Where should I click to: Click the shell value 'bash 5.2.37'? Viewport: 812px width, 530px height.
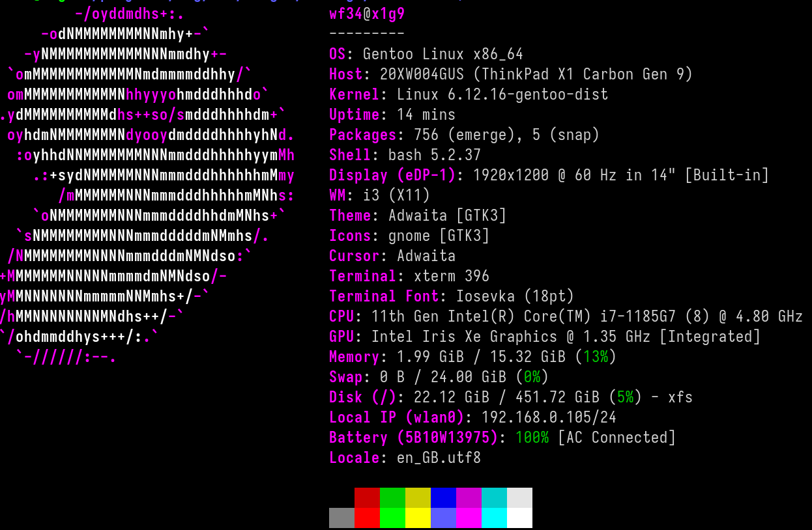point(435,155)
